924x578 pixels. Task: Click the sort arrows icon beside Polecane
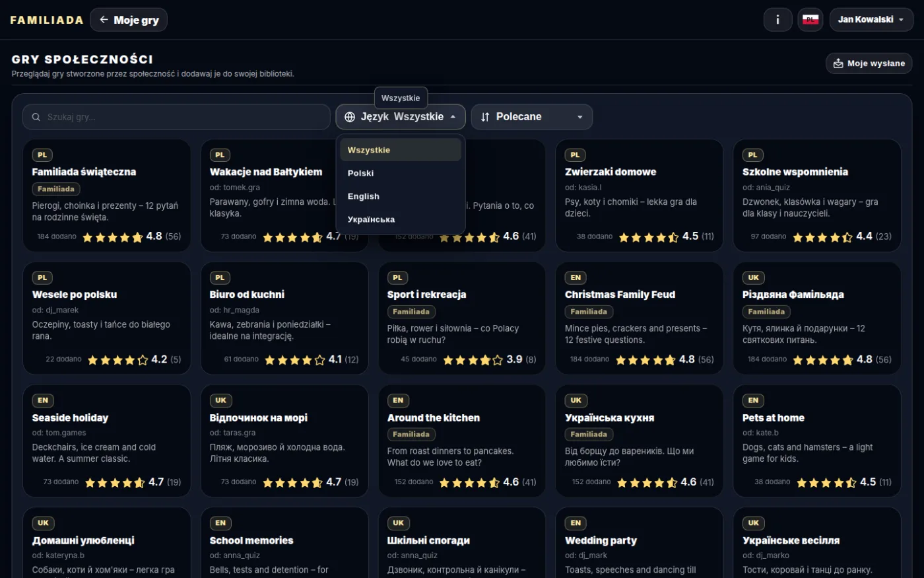pos(485,117)
